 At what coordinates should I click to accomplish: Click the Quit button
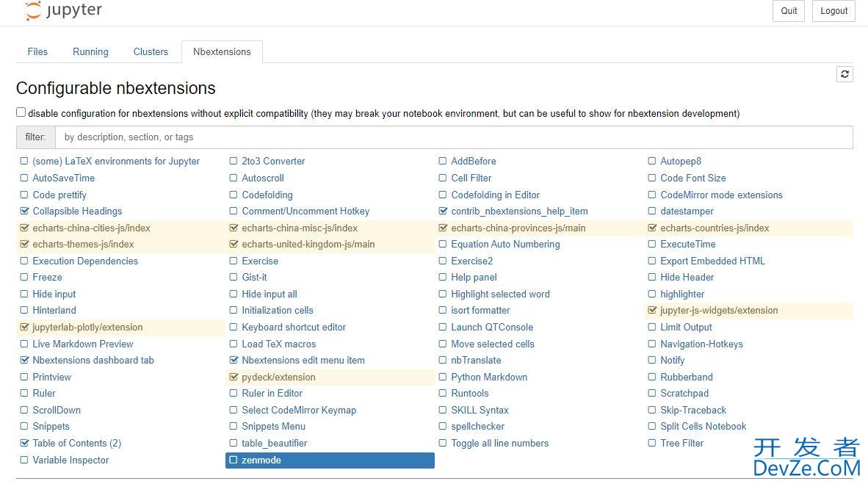pyautogui.click(x=788, y=11)
